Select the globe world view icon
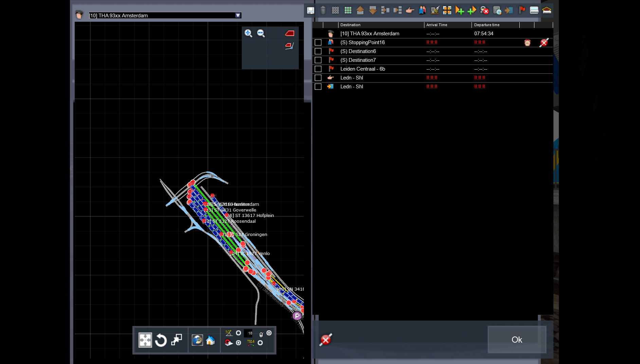The image size is (640, 364). click(x=197, y=340)
